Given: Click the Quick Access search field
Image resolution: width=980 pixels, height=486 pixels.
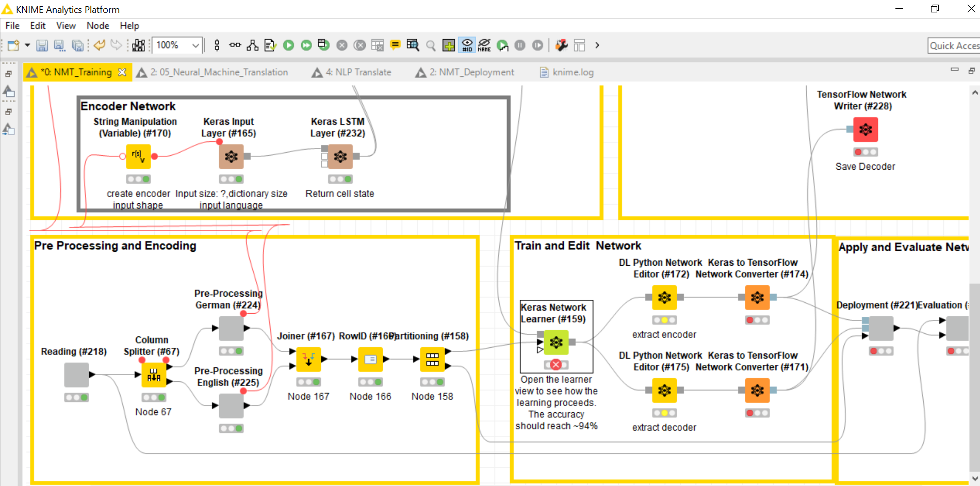Looking at the screenshot, I should coord(953,46).
